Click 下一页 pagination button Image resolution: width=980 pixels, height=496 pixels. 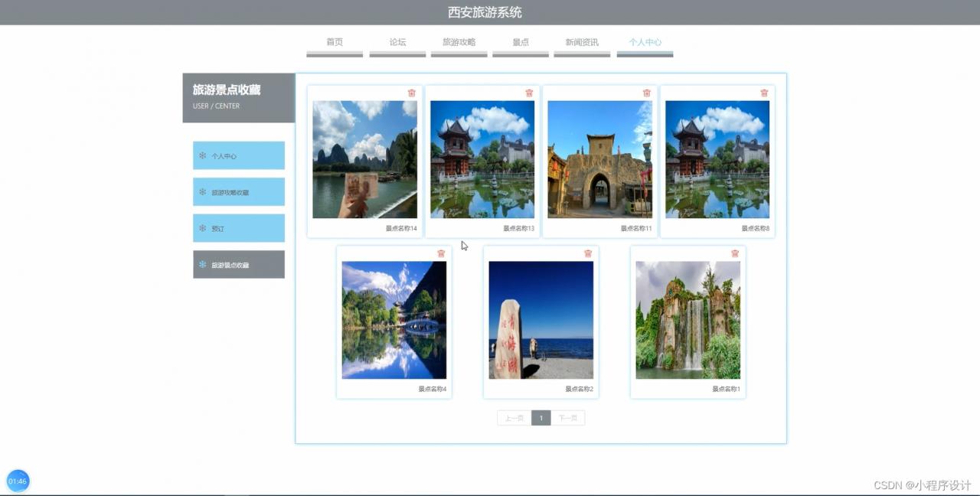568,417
